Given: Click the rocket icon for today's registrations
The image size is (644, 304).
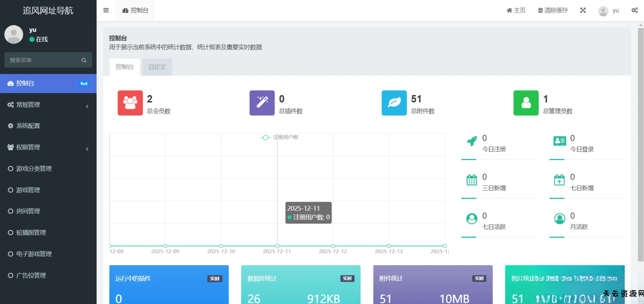Looking at the screenshot, I should 472,141.
